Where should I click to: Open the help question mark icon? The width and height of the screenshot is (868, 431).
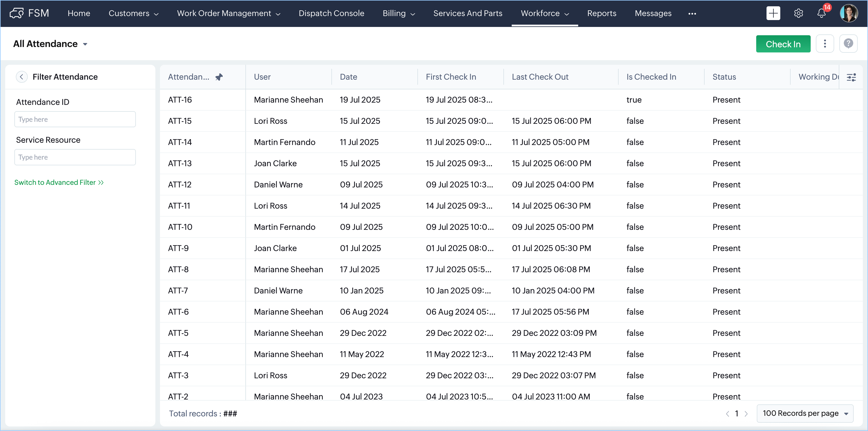(848, 44)
